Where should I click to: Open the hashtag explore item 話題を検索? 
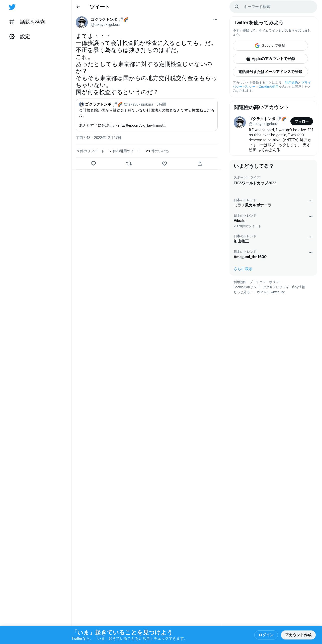[27, 22]
